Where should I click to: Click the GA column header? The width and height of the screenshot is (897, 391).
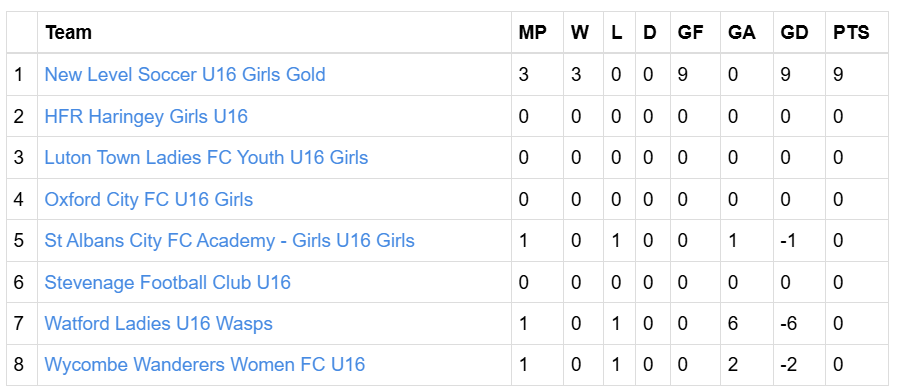click(742, 33)
